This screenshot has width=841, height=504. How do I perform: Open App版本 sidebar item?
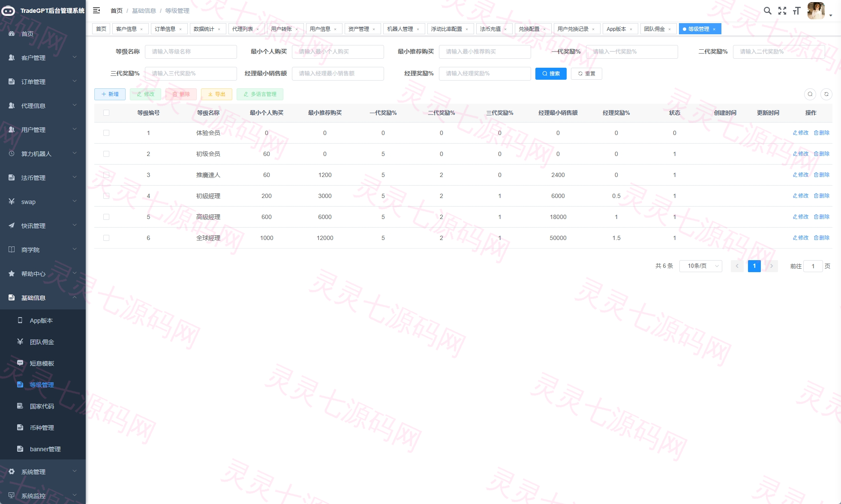pyautogui.click(x=43, y=321)
